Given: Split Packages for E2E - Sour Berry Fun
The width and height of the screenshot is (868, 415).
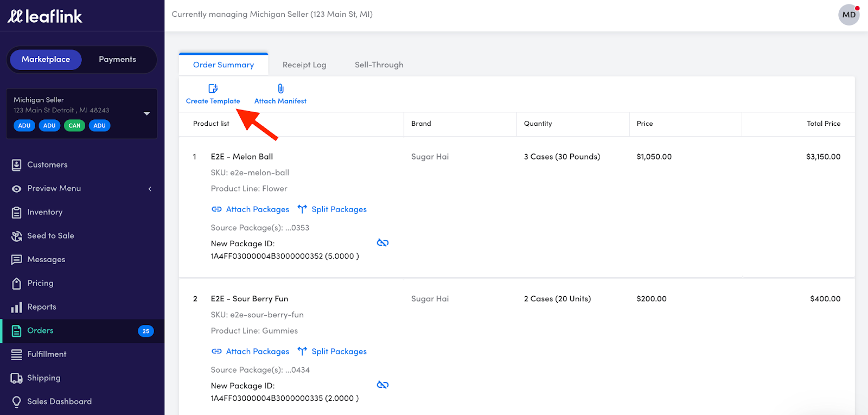Looking at the screenshot, I should click(339, 352).
